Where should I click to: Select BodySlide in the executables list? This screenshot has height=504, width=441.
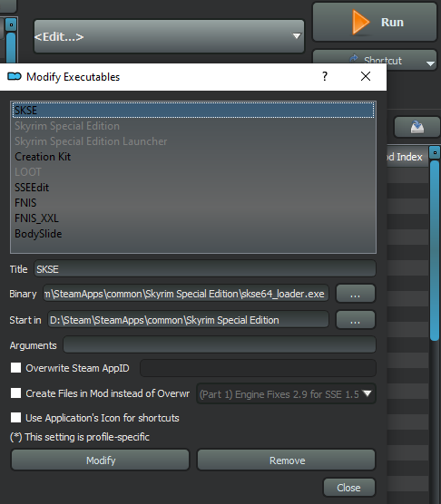pos(193,234)
